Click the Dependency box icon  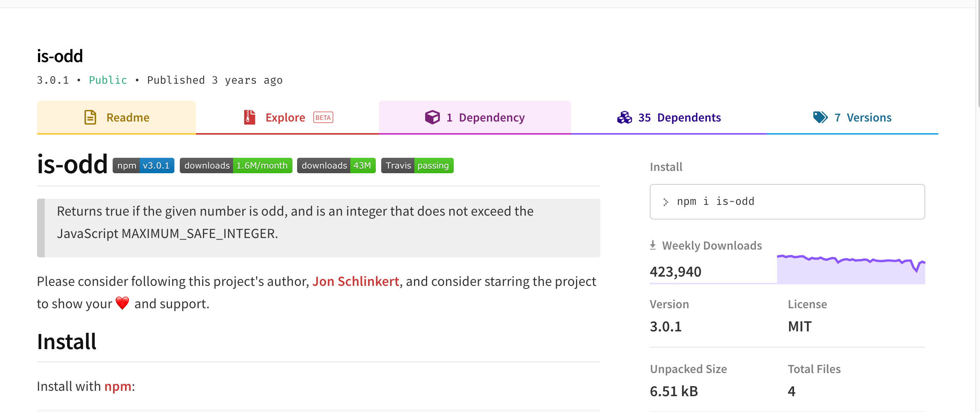click(432, 117)
